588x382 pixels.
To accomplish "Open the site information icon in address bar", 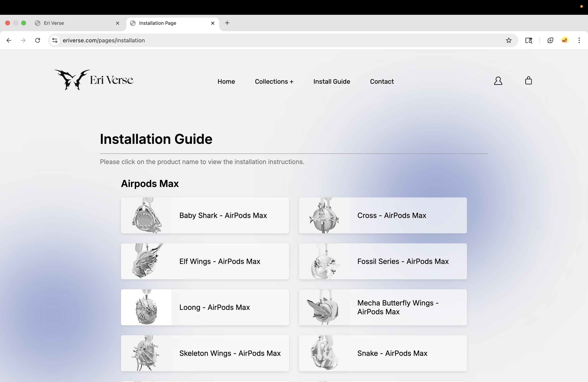I will (55, 41).
